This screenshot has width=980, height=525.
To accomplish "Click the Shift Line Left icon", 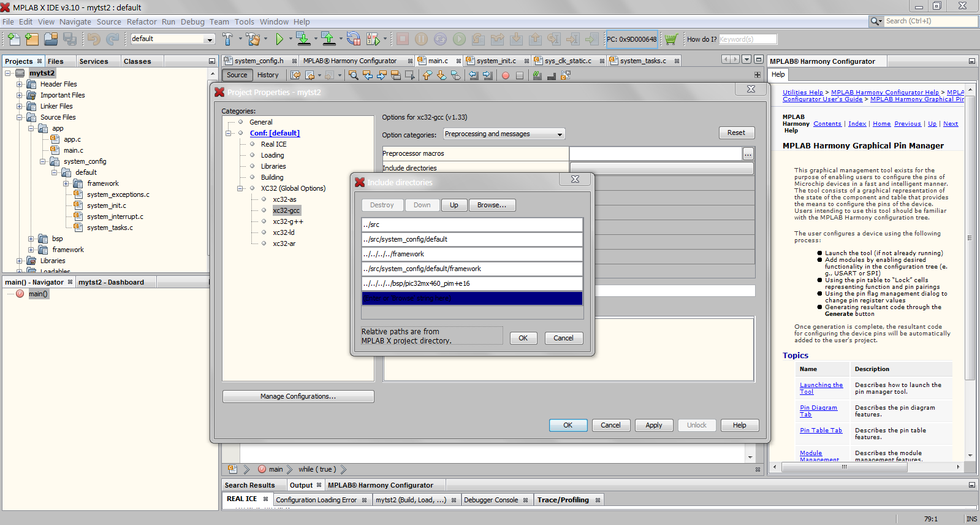I will [474, 75].
